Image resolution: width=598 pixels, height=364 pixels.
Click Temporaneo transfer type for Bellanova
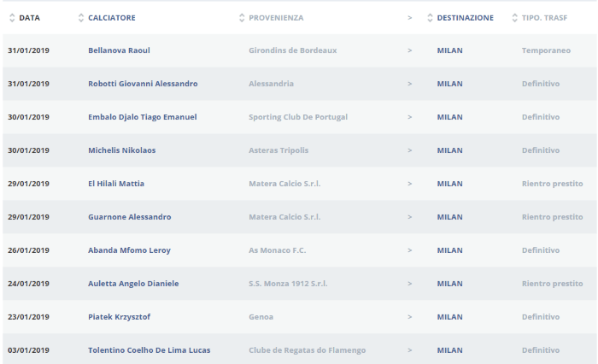546,50
